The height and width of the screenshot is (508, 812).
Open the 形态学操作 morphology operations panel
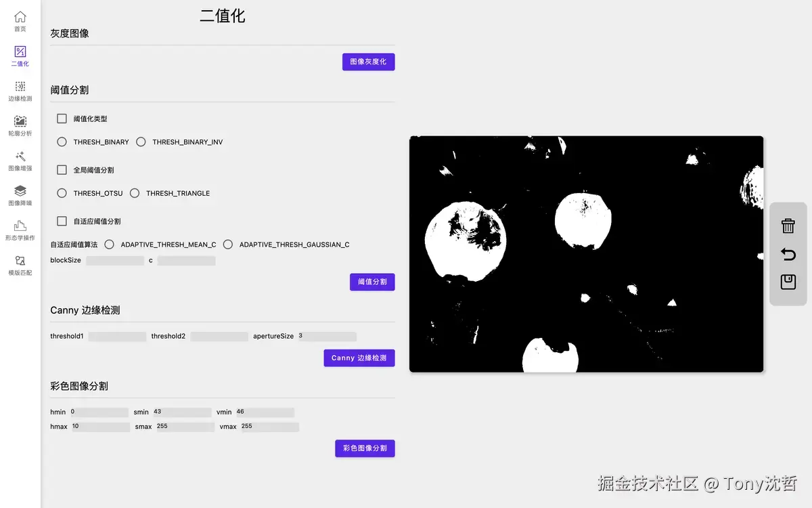coord(20,229)
